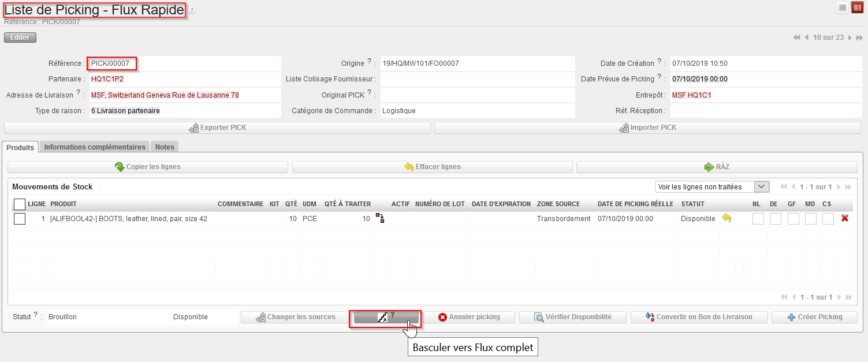Image resolution: width=868 pixels, height=362 pixels.
Task: Open the Informations complémentaires tab
Action: pos(95,147)
